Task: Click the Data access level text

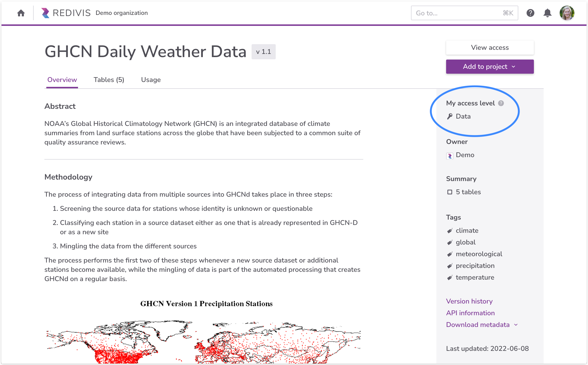Action: (463, 116)
